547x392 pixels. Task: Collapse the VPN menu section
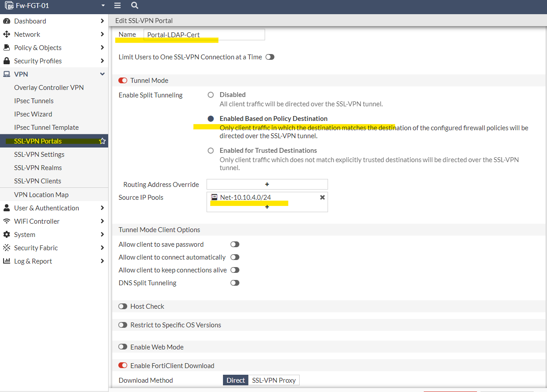click(102, 74)
